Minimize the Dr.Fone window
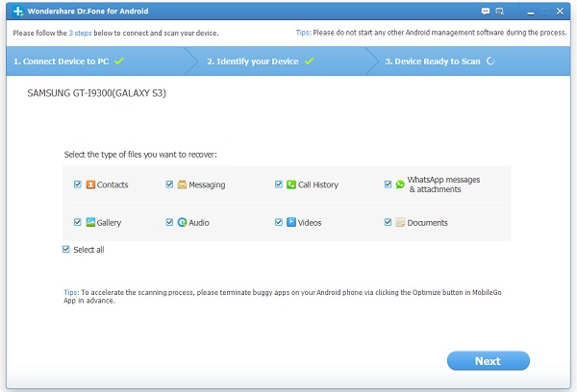 tap(531, 12)
